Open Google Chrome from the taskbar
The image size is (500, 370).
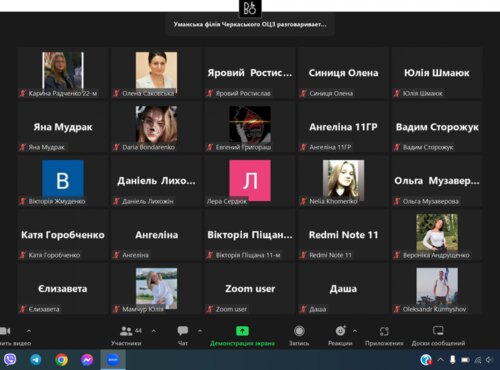pyautogui.click(x=61, y=360)
